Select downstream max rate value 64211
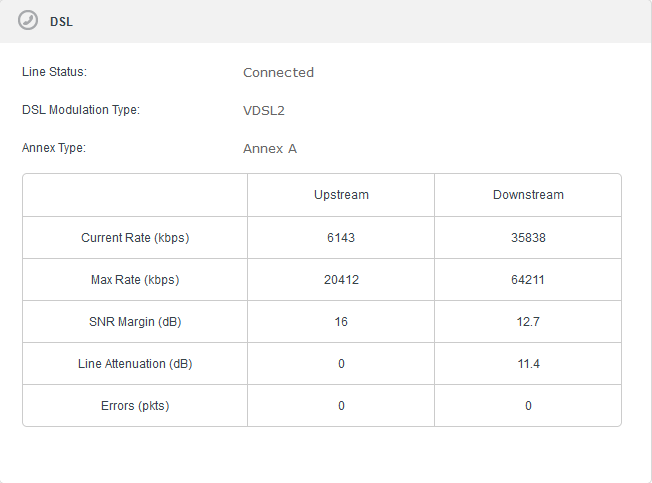Image resolution: width=652 pixels, height=483 pixels. click(528, 280)
